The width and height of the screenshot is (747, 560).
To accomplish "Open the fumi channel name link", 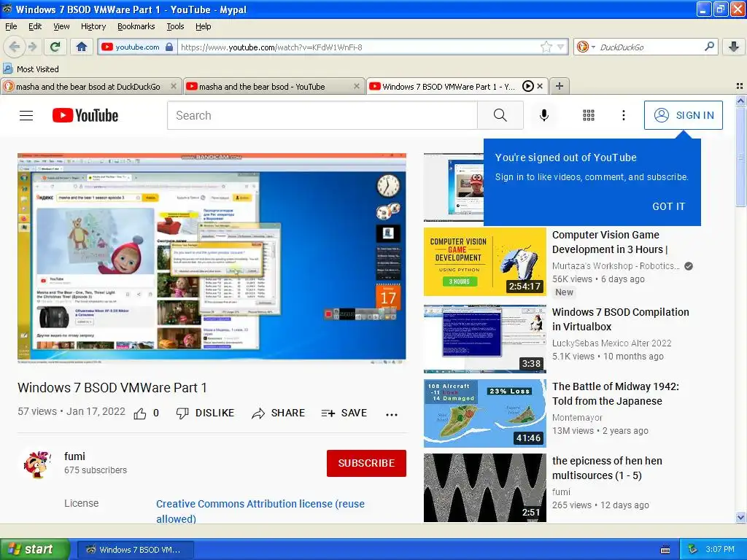I will click(75, 456).
